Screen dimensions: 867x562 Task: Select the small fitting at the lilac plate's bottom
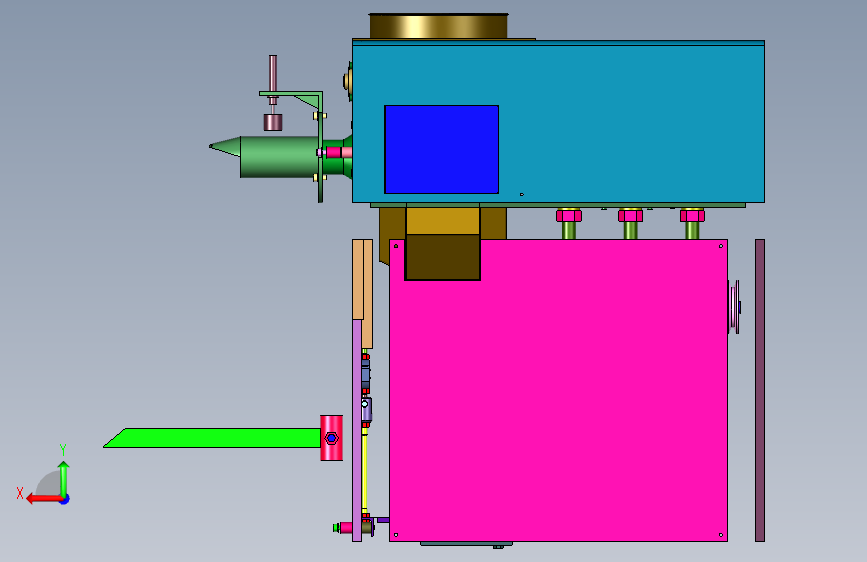[343, 527]
